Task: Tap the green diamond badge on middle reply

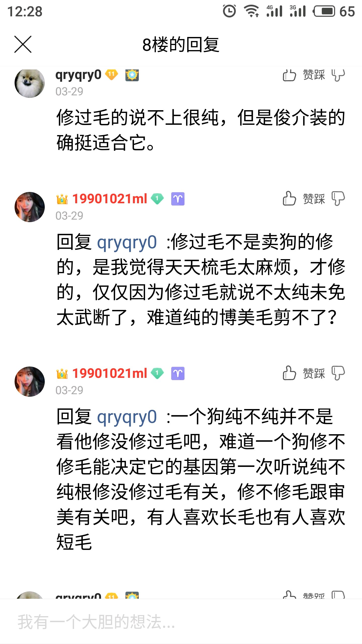Action: pyautogui.click(x=157, y=199)
